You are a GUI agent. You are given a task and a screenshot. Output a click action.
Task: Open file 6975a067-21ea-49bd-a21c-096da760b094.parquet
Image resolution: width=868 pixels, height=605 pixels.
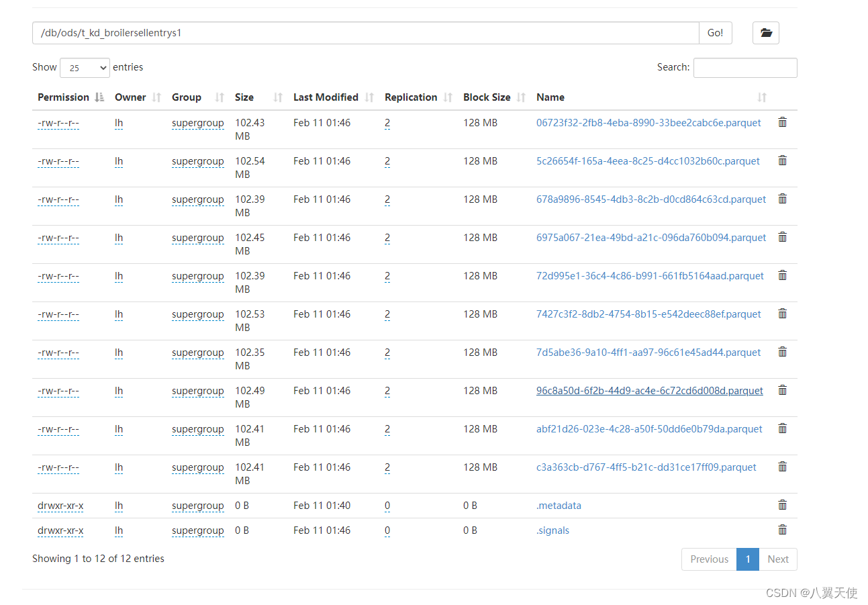point(651,238)
